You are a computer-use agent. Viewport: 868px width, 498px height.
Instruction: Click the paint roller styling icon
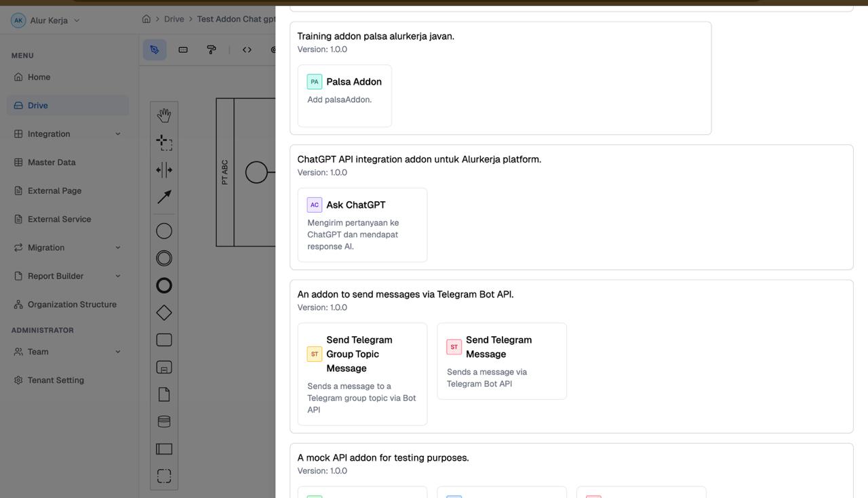pos(211,49)
